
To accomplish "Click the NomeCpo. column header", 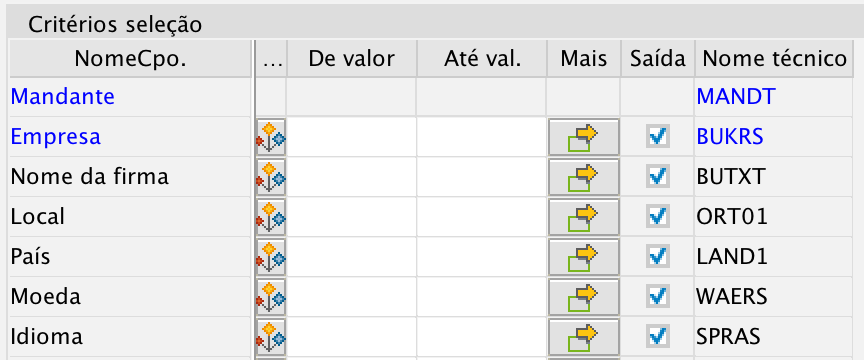I will pyautogui.click(x=131, y=58).
